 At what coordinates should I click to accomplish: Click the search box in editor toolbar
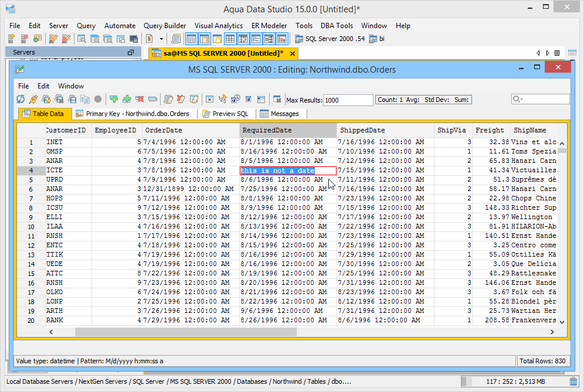540,99
